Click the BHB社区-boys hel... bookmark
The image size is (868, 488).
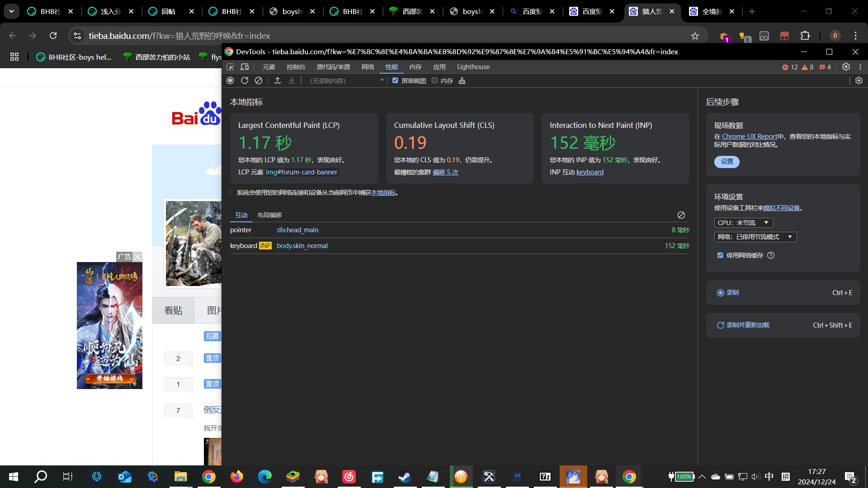(74, 57)
